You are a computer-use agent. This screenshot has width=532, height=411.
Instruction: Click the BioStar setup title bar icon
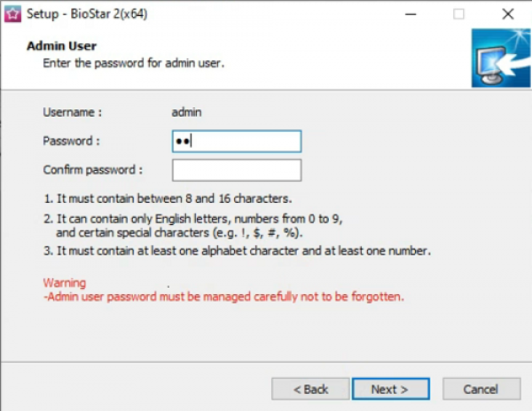(x=13, y=14)
